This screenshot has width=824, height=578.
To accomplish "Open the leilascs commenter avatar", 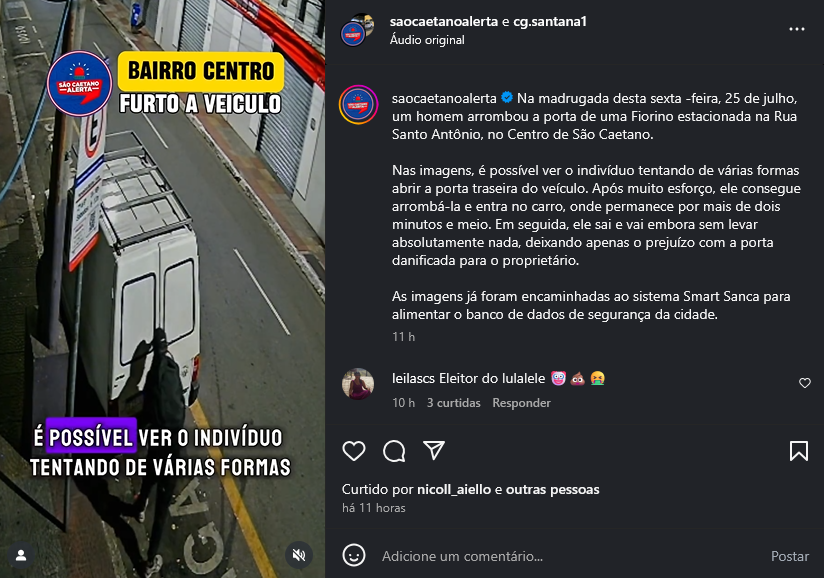I will (358, 384).
